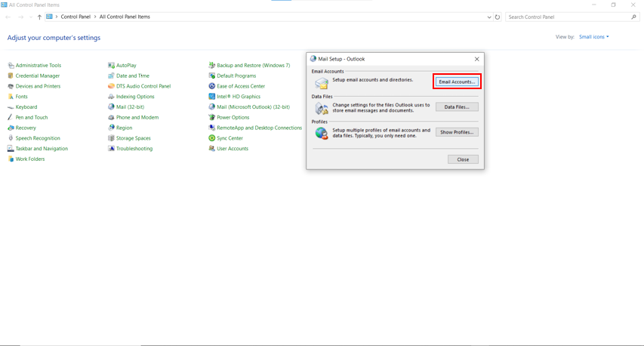Open the Indexing Options icon
Viewport: 644px width, 346px height.
coord(111,97)
